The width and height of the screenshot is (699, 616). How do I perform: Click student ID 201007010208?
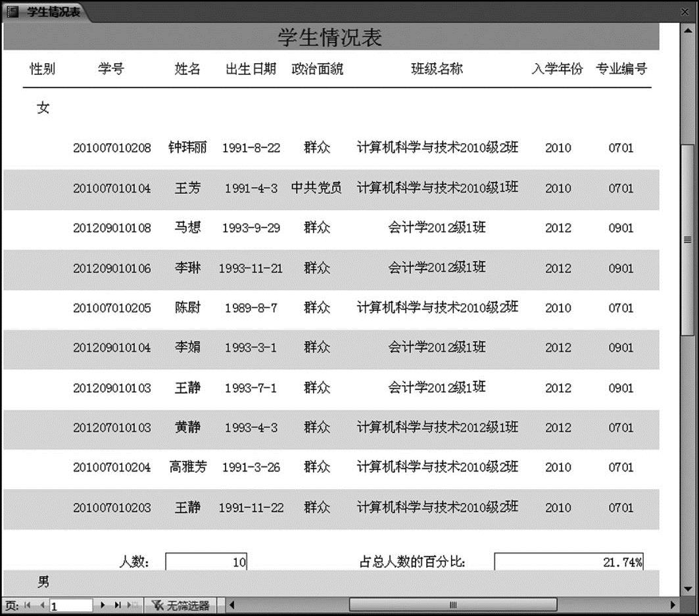pyautogui.click(x=112, y=148)
